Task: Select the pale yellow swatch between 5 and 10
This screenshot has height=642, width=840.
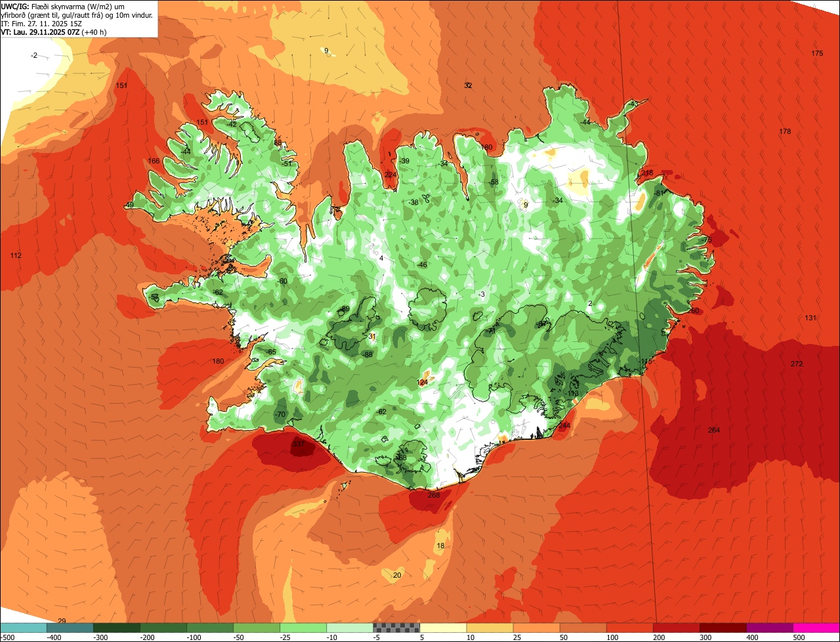Action: coord(443,628)
